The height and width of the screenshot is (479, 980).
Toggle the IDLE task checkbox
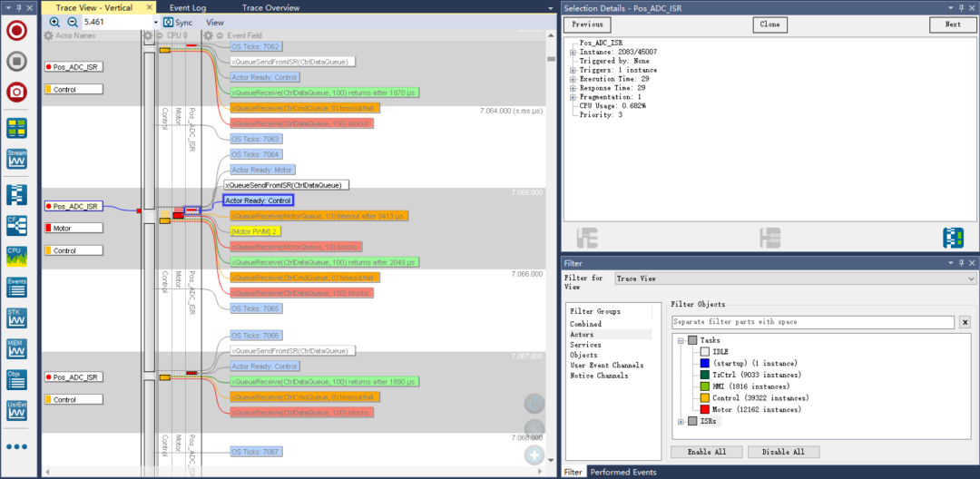tap(705, 352)
